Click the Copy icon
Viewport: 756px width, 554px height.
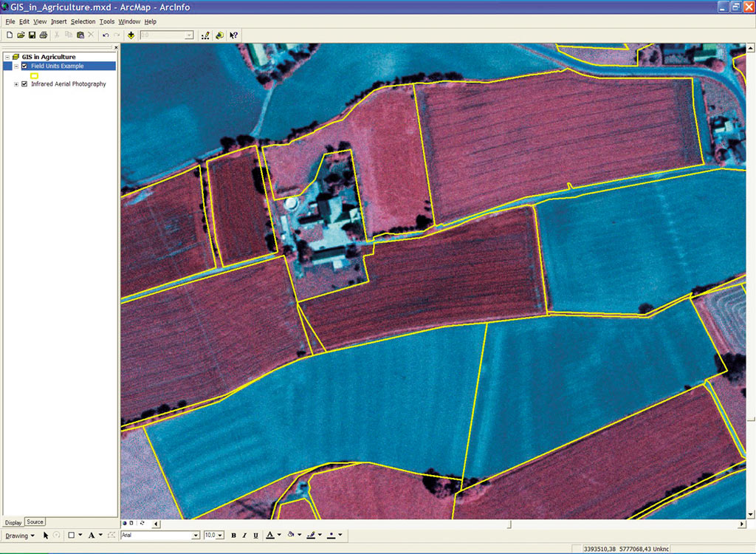pos(69,35)
